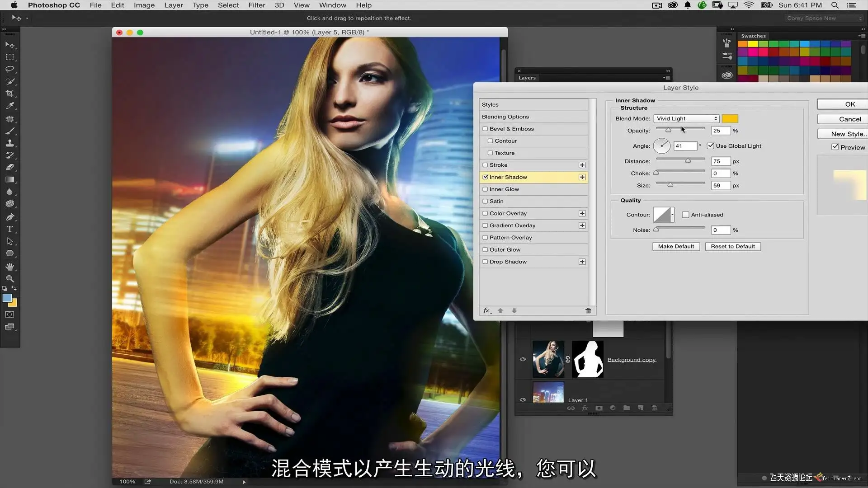Select the Zoom tool
The width and height of the screenshot is (868, 488).
coord(9,278)
